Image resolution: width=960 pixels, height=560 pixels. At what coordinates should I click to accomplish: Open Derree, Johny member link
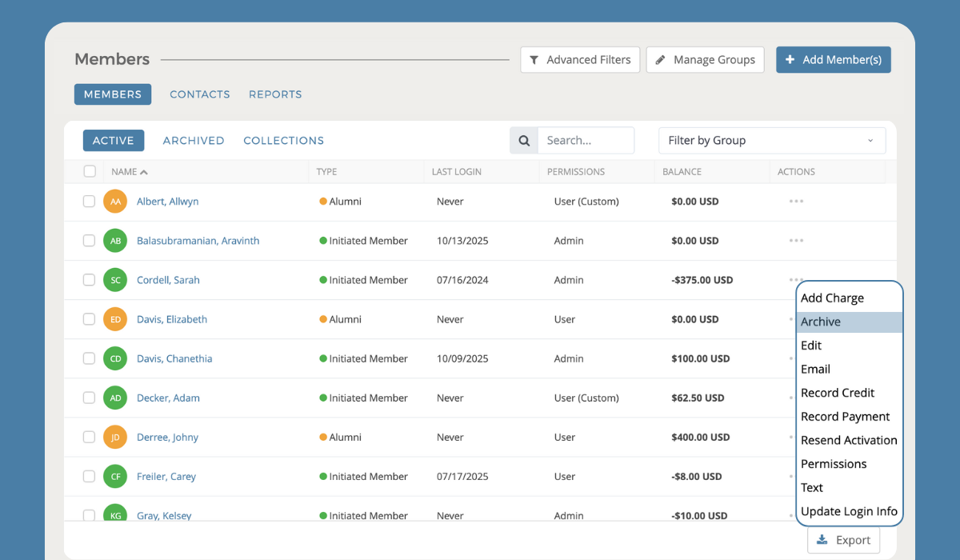click(167, 437)
